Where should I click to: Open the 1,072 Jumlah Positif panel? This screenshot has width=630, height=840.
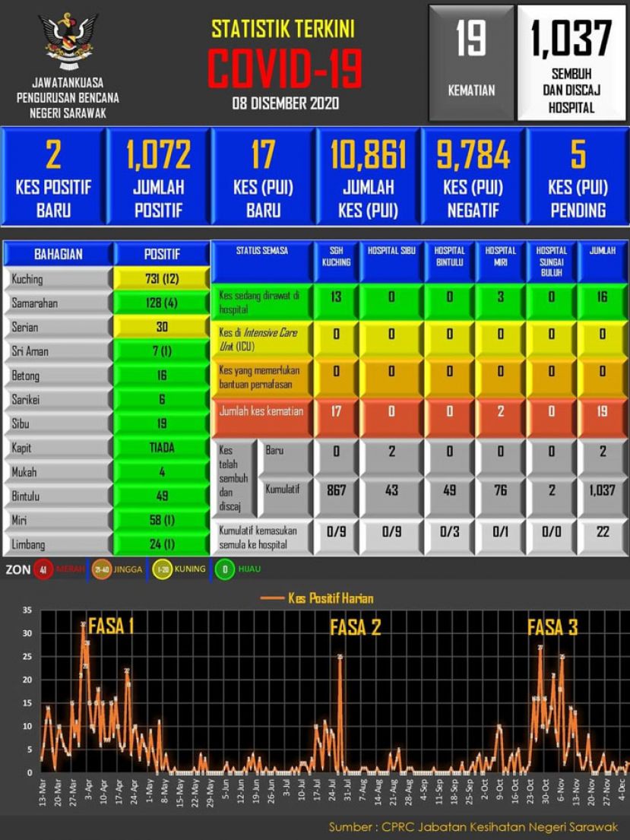click(x=159, y=176)
